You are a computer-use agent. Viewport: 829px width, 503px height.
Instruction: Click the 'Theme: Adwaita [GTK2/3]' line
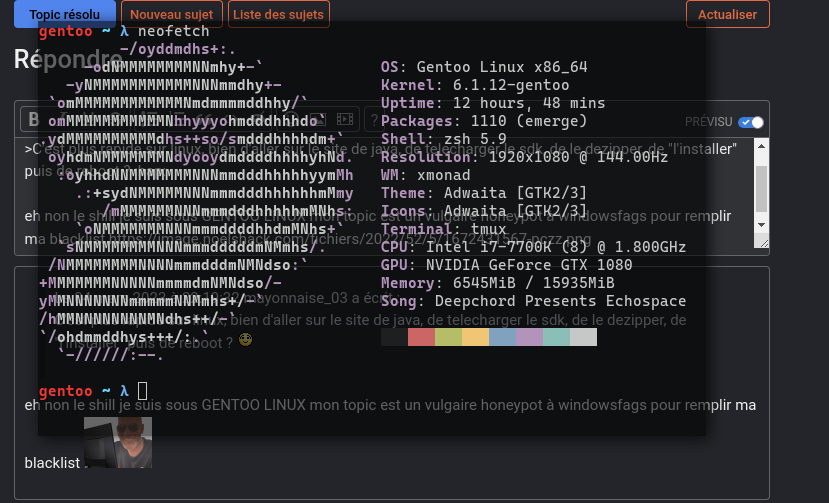[484, 193]
